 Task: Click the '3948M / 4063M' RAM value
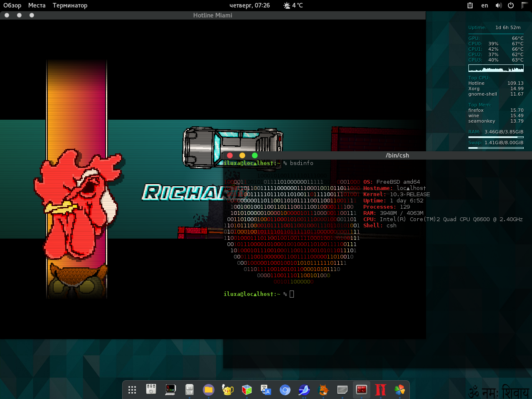click(401, 213)
